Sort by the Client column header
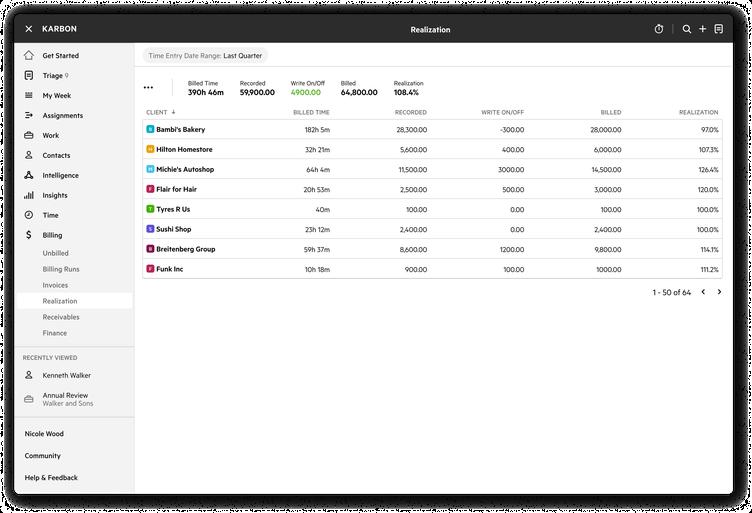Screen dimensions: 752x513 [160, 113]
